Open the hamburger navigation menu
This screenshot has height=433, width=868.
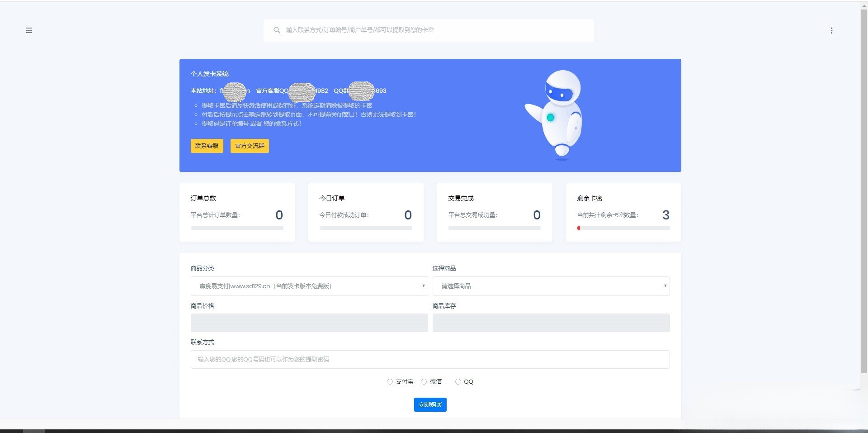(29, 30)
